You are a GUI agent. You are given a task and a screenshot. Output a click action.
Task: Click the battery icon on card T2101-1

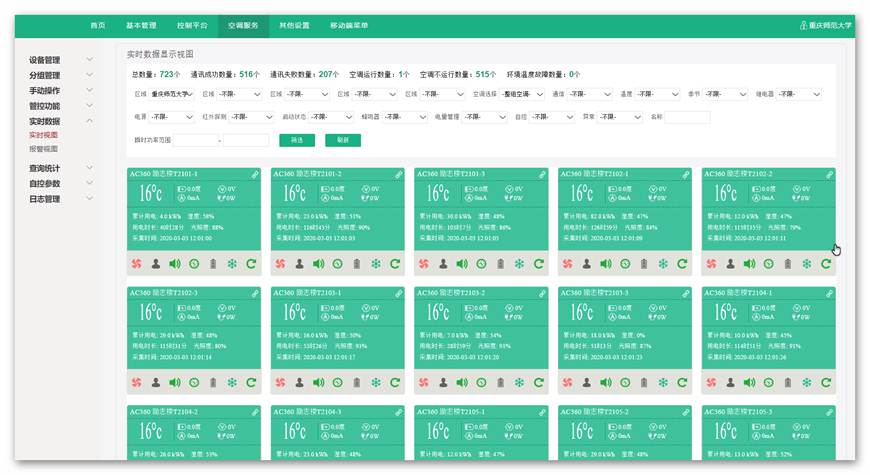click(213, 264)
